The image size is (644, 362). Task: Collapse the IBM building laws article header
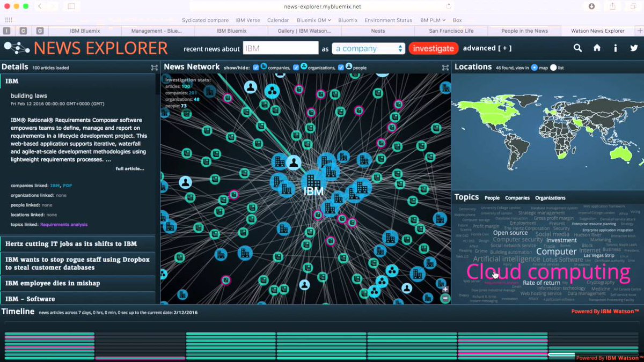[78, 81]
